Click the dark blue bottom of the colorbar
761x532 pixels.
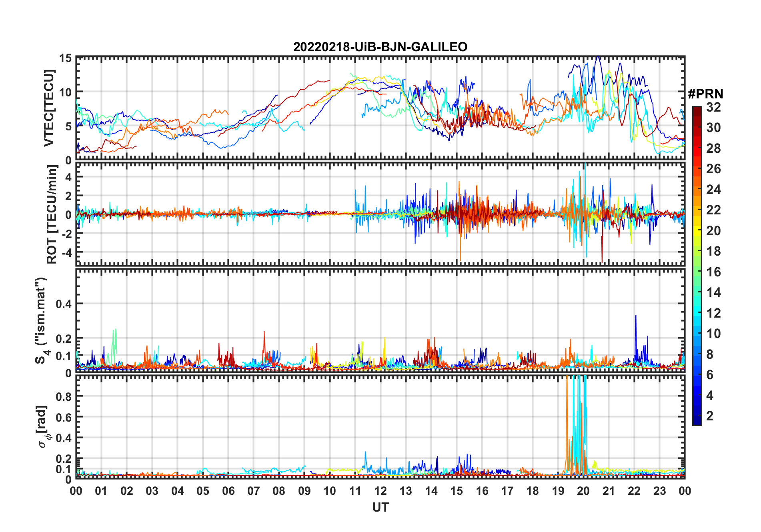(697, 420)
